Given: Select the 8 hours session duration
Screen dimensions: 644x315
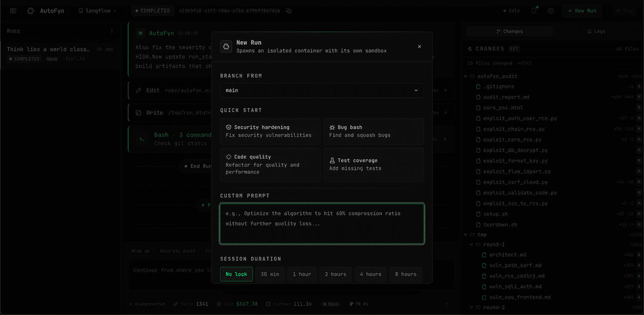Looking at the screenshot, I should coord(406,274).
